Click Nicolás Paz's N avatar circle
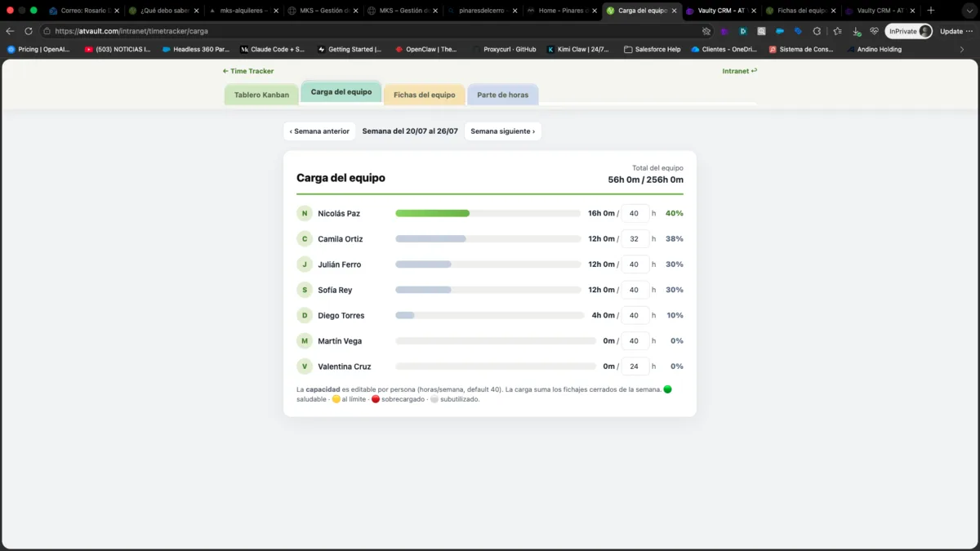Screen dimensions: 980x551 click(x=305, y=213)
